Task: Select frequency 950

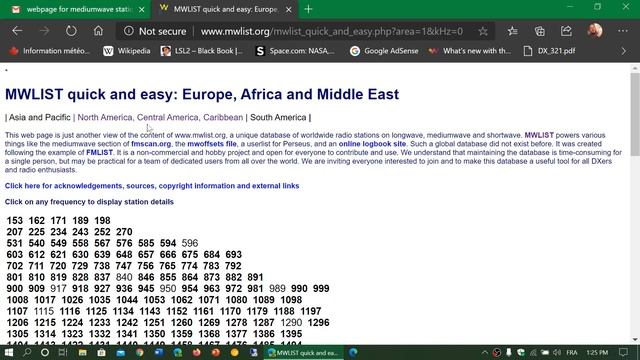Action: pyautogui.click(x=168, y=289)
